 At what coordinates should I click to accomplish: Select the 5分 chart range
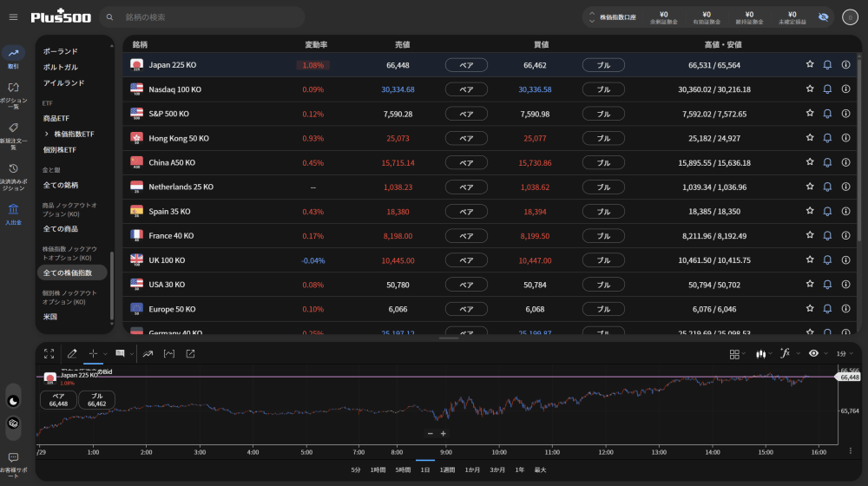pyautogui.click(x=355, y=470)
